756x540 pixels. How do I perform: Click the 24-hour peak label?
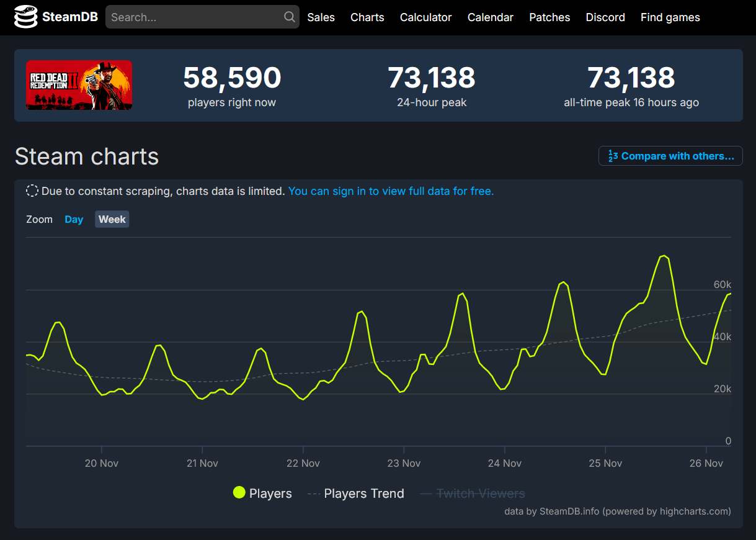pos(432,102)
